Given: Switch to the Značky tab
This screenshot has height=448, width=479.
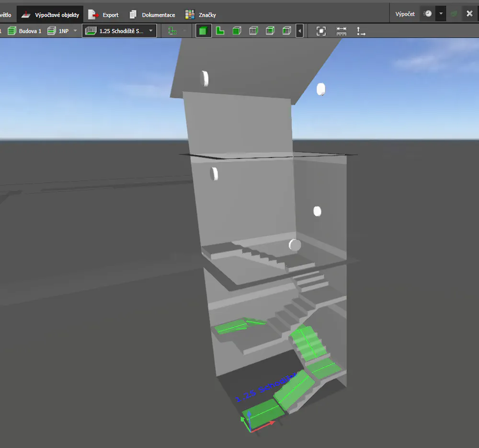Looking at the screenshot, I should (200, 15).
